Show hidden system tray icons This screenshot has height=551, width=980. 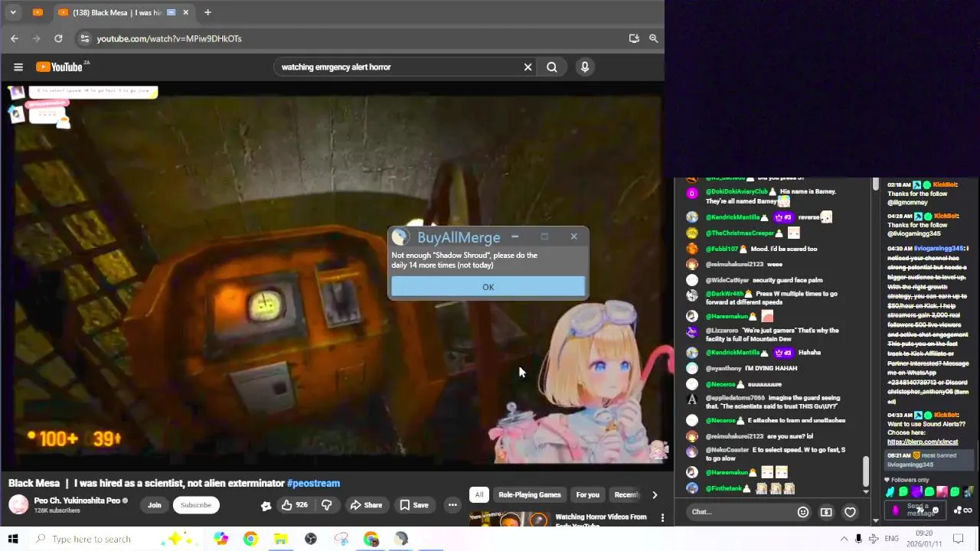point(844,539)
